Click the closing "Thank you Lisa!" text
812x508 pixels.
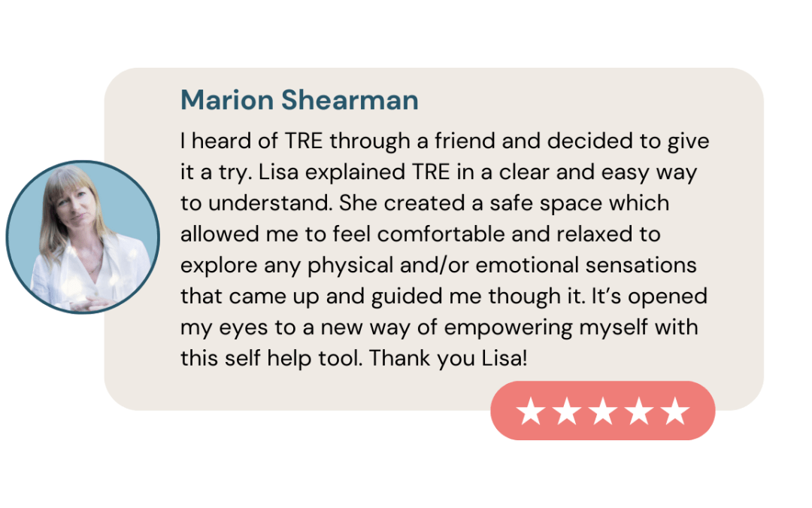[448, 358]
